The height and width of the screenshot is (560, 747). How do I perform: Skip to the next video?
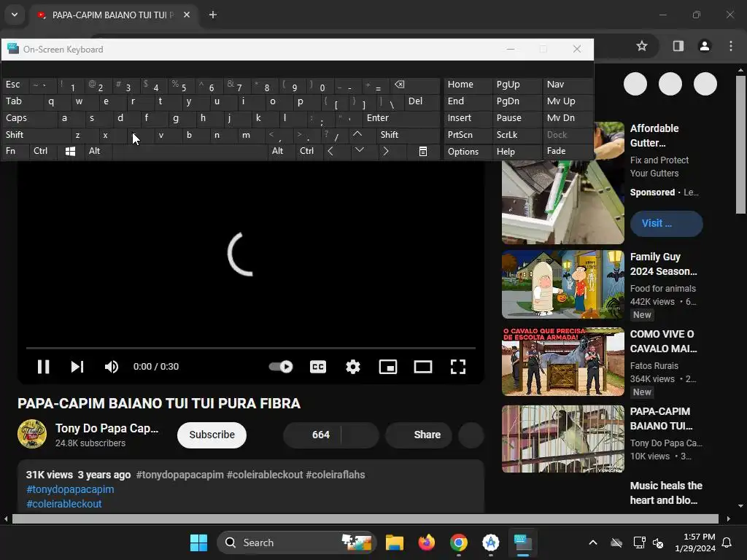pyautogui.click(x=77, y=367)
